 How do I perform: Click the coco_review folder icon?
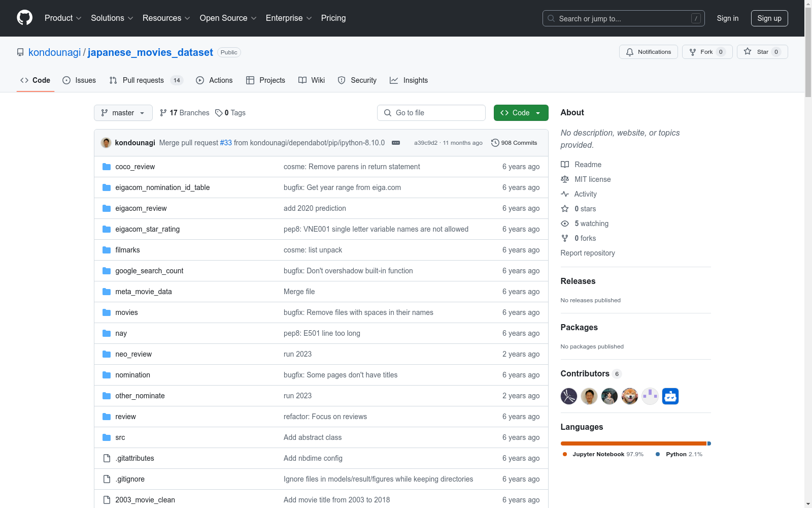coord(107,167)
